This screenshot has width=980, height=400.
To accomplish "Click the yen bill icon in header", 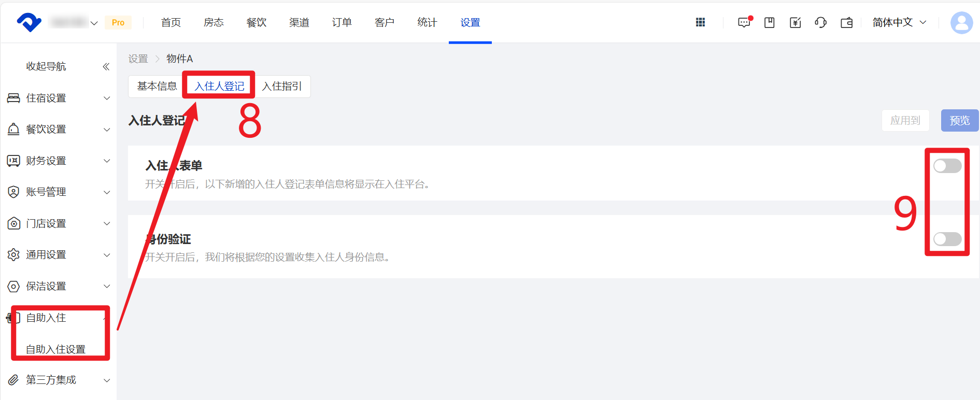I will coord(795,22).
